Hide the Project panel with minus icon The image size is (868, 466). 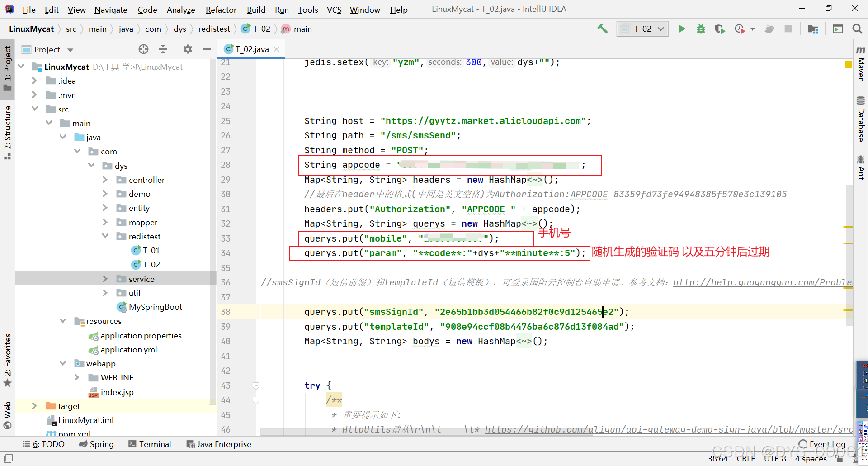(207, 49)
